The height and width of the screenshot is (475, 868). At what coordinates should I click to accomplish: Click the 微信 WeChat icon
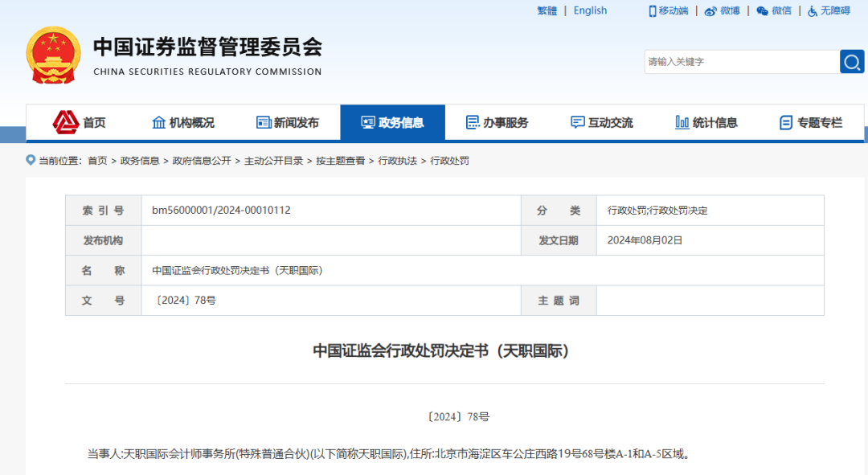tap(760, 10)
